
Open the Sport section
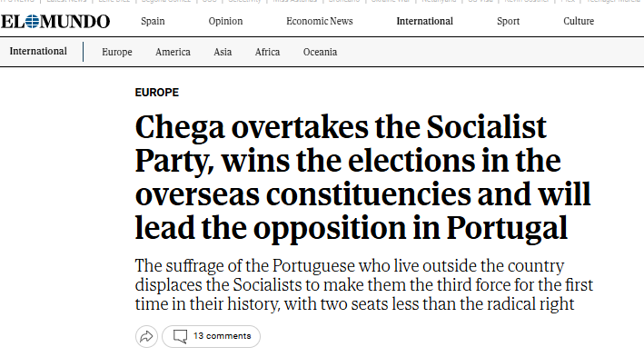coord(508,21)
